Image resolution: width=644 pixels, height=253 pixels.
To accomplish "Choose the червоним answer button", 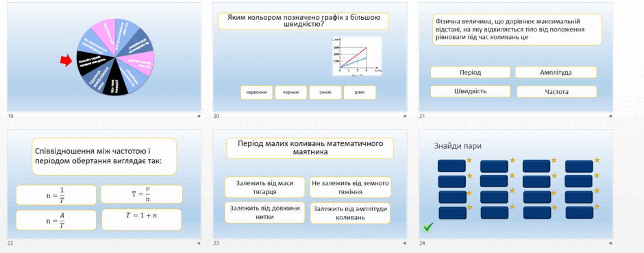I will tap(257, 93).
